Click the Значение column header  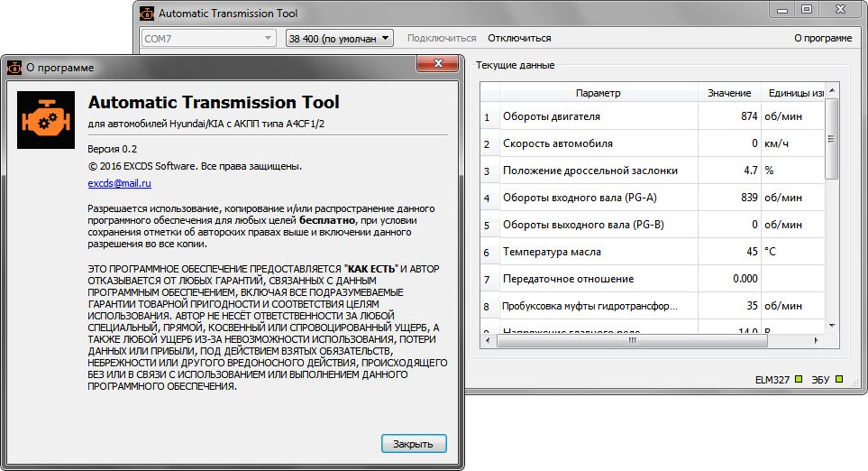pyautogui.click(x=729, y=93)
